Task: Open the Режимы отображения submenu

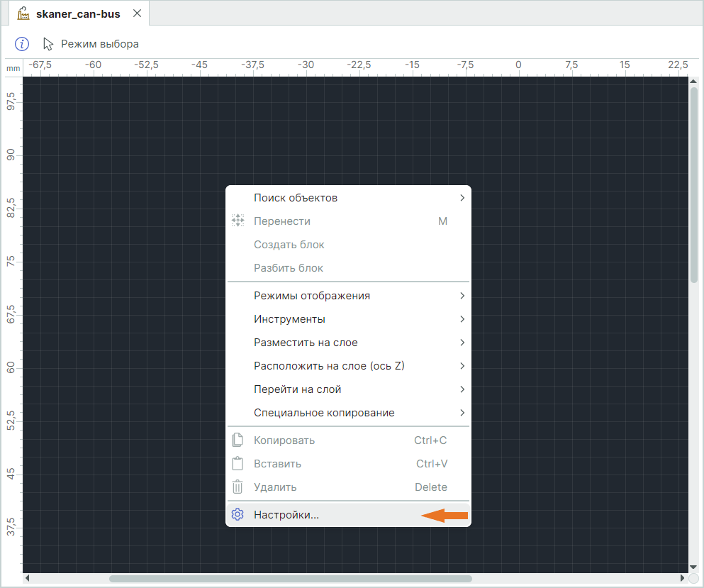Action: point(348,296)
